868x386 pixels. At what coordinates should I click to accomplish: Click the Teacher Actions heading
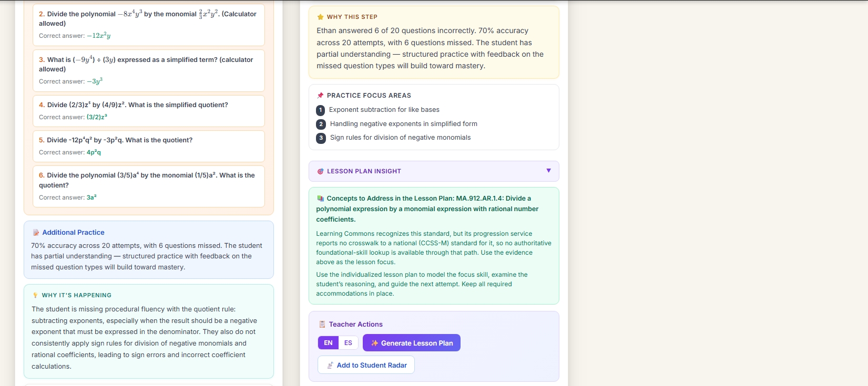(356, 325)
